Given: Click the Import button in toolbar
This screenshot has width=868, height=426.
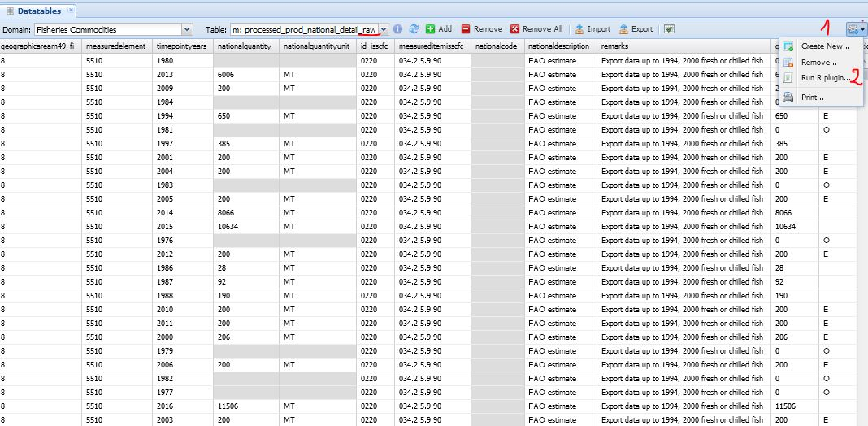Looking at the screenshot, I should tap(592, 28).
